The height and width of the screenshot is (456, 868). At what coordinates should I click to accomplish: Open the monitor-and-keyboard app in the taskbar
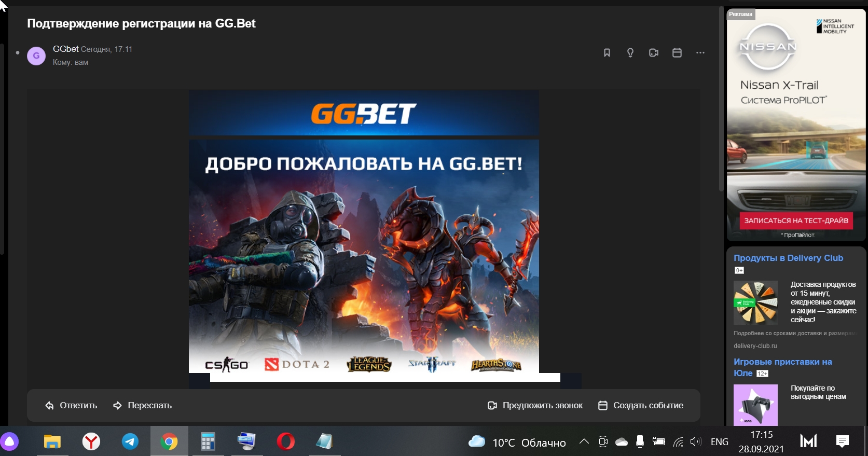tap(246, 441)
